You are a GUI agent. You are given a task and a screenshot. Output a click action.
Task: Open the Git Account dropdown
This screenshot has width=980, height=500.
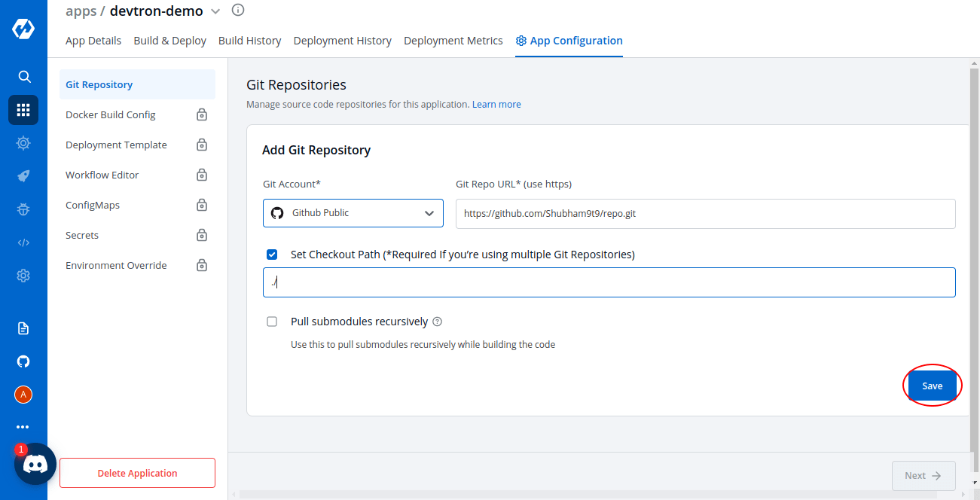click(x=353, y=213)
